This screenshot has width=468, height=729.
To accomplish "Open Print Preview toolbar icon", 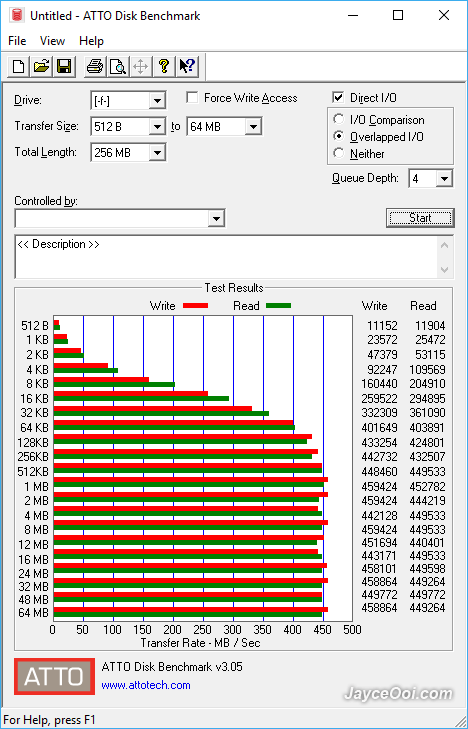I will [x=118, y=66].
